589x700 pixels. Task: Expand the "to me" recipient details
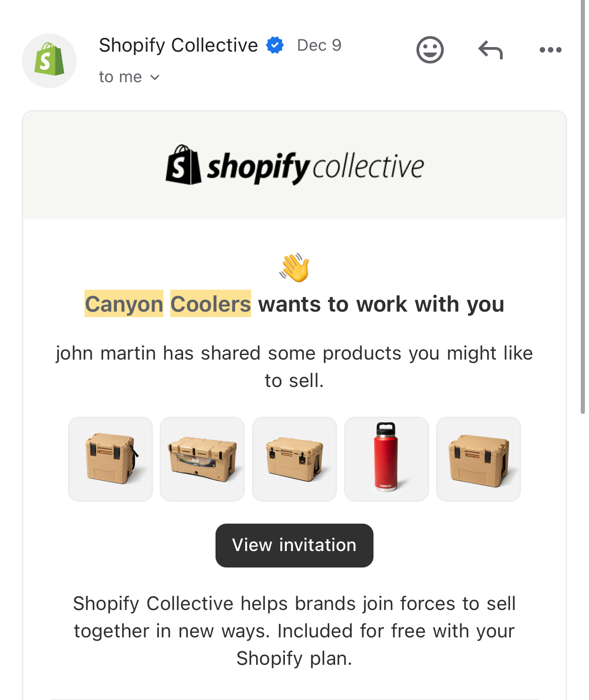coord(129,77)
